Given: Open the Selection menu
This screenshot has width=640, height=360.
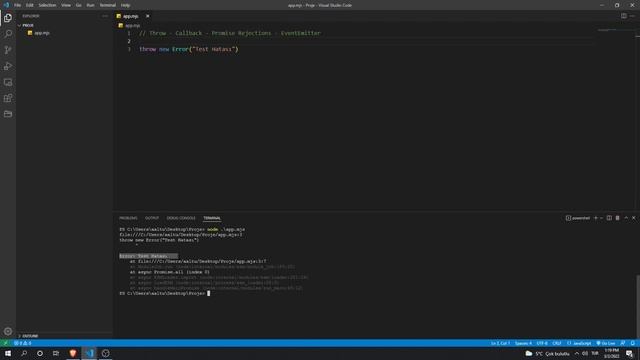Looking at the screenshot, I should click(47, 5).
